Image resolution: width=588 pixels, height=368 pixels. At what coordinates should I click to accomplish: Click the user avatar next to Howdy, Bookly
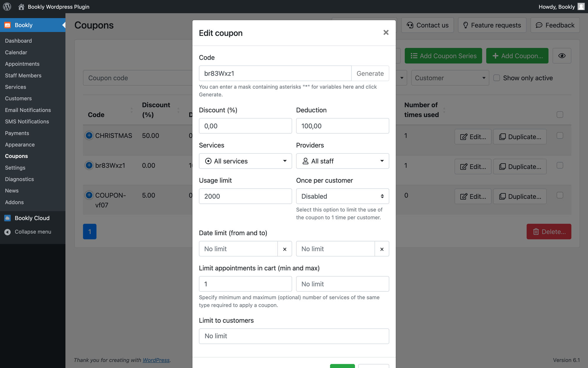(x=581, y=6)
